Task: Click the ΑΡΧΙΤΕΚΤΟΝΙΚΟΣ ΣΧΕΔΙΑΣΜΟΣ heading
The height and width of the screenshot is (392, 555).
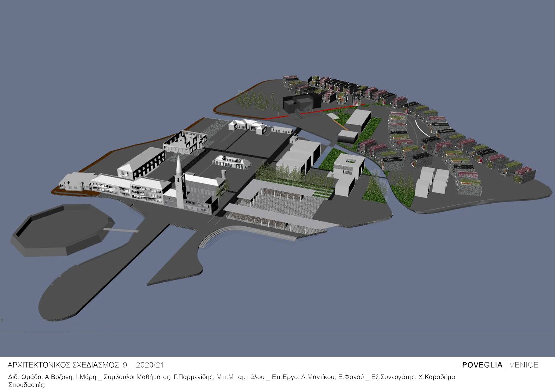Action: [x=63, y=365]
